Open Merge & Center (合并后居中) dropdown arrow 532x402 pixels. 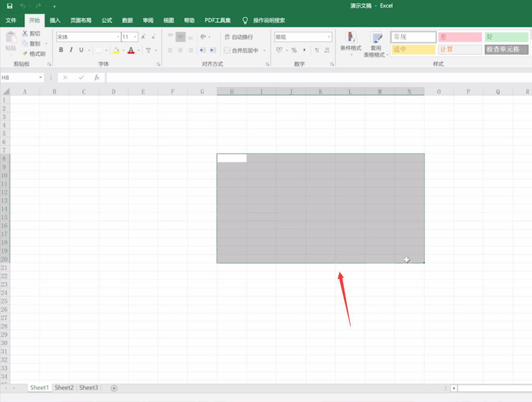(x=264, y=50)
